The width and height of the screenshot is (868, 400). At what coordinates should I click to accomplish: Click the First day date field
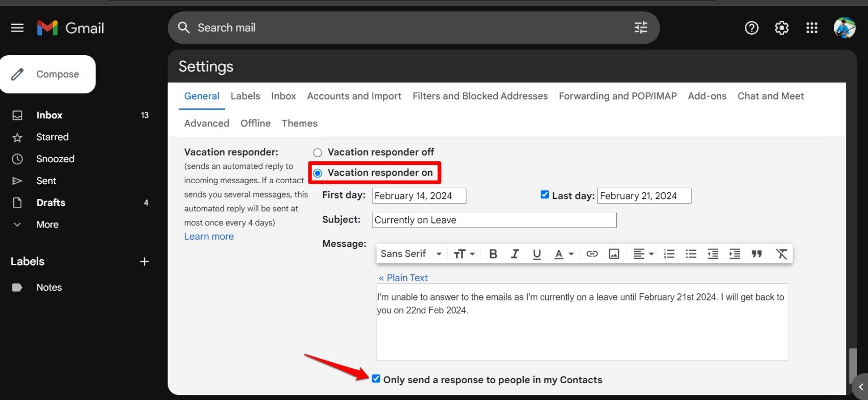point(419,196)
